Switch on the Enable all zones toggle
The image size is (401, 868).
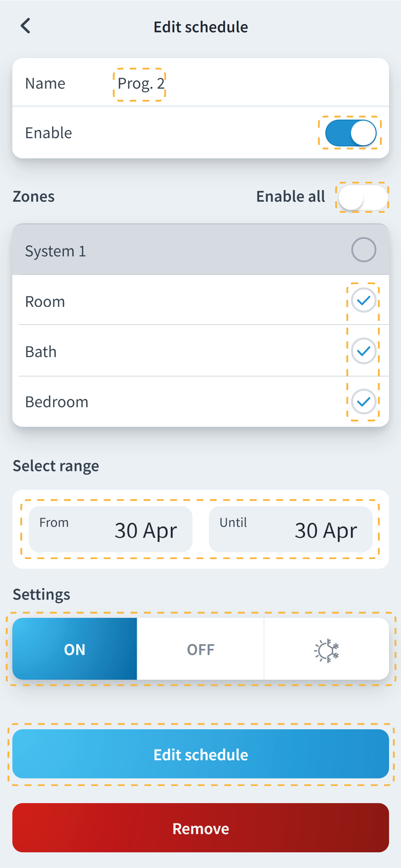362,197
